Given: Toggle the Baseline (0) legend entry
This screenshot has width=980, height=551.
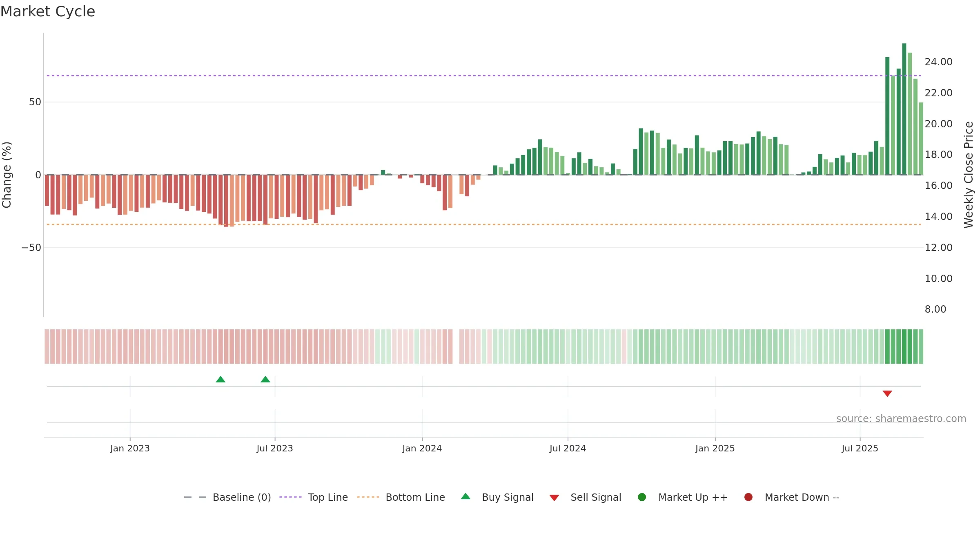Looking at the screenshot, I should click(227, 497).
